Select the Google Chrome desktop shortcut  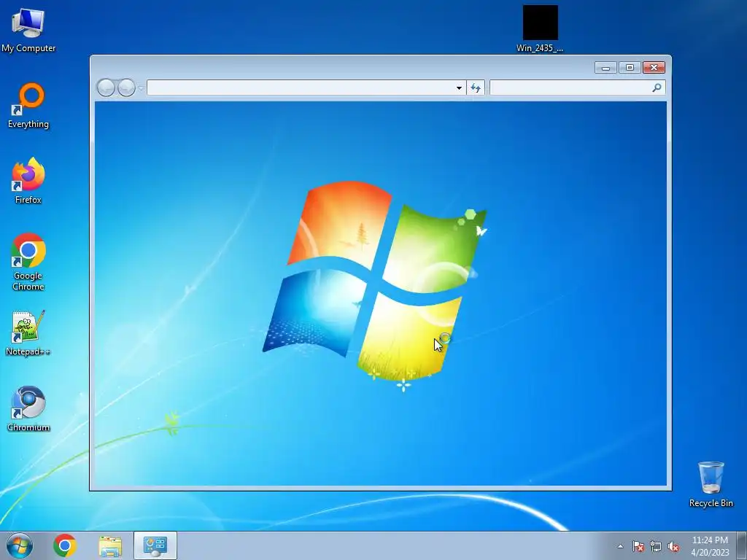point(28,262)
